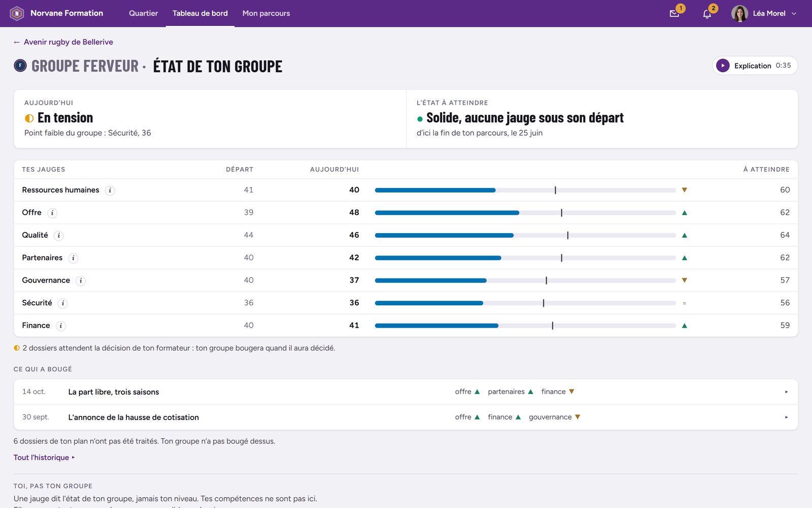Click 'La part libre, trois saisons' title

(114, 392)
